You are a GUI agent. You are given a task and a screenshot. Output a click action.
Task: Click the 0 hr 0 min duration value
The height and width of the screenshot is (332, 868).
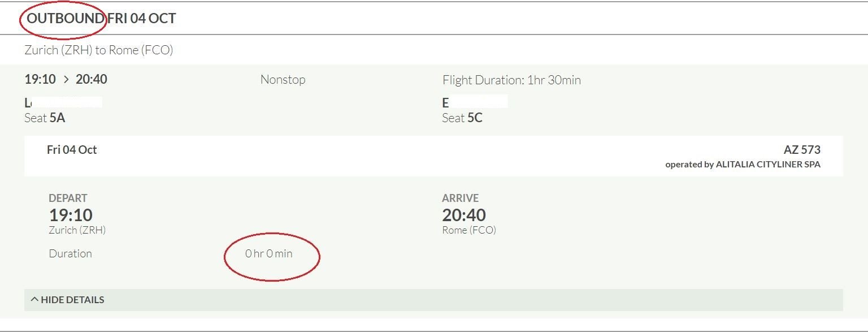point(269,254)
